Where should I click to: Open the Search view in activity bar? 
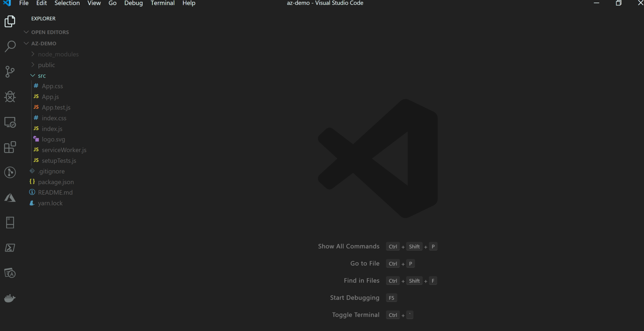click(10, 47)
